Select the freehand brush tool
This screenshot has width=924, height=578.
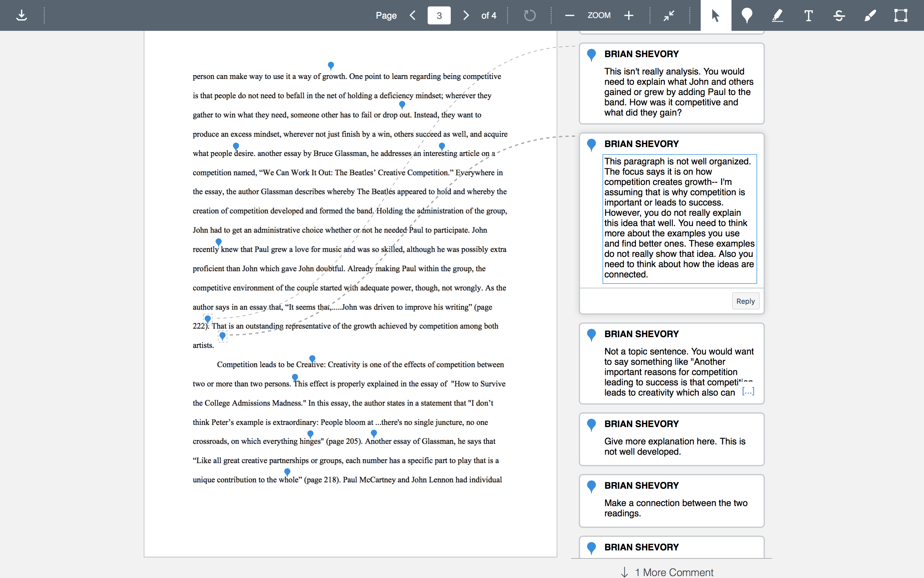[x=870, y=15]
